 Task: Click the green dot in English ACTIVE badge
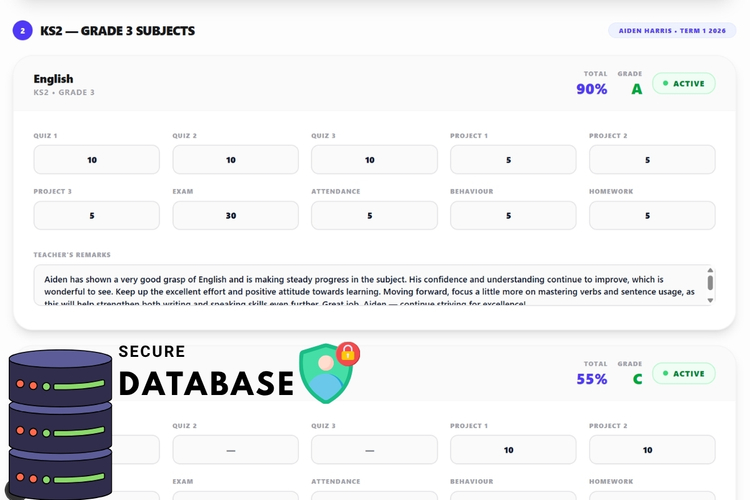pos(665,83)
